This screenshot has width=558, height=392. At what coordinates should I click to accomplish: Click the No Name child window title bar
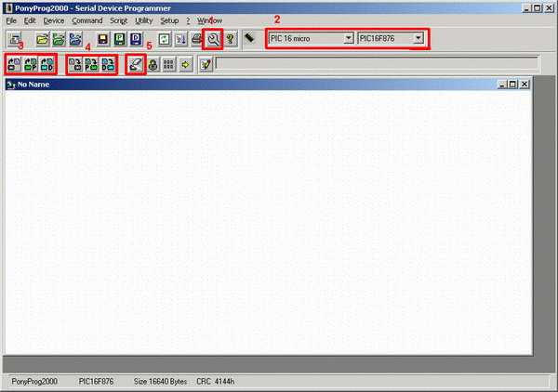coord(269,85)
